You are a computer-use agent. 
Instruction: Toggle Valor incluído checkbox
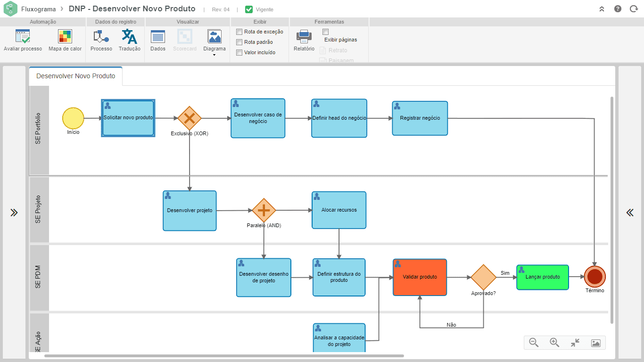(x=239, y=52)
